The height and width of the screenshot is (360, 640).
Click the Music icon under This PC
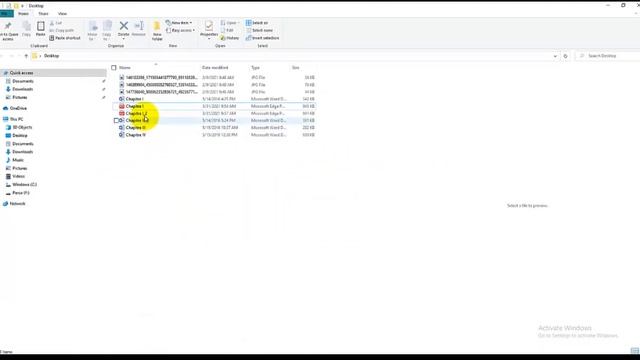pyautogui.click(x=8, y=160)
